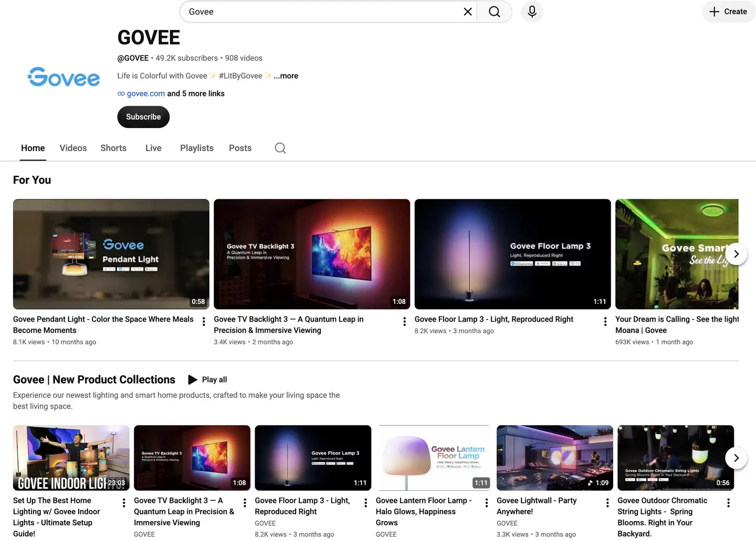The image size is (756, 540).
Task: Play all New Product Collections videos
Action: tap(208, 379)
